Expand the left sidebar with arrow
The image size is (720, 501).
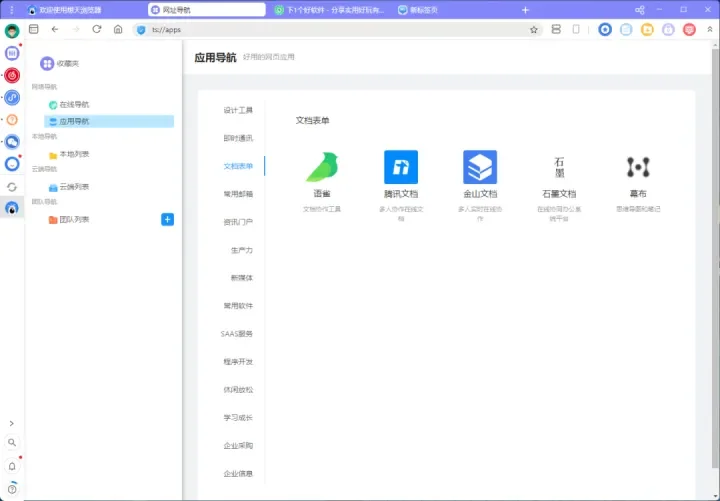(x=12, y=423)
